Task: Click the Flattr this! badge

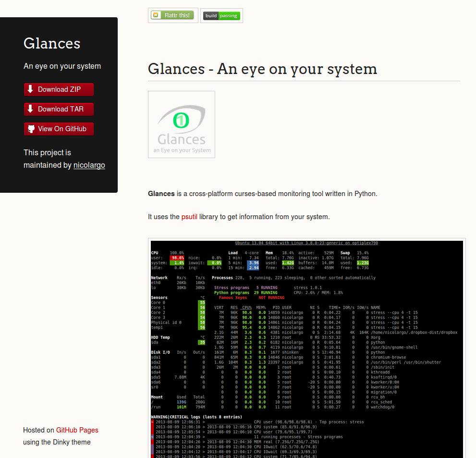Action: point(173,15)
